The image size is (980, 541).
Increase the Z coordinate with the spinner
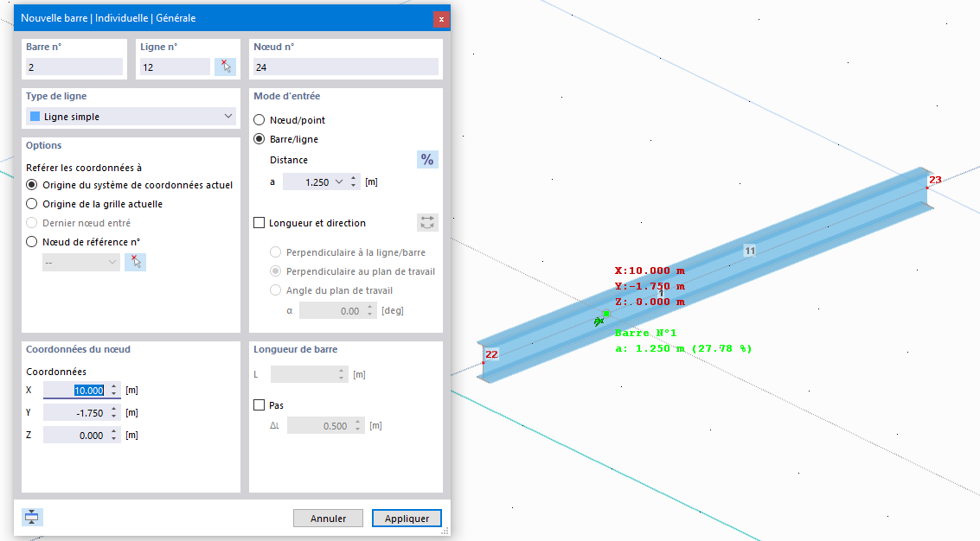point(114,431)
